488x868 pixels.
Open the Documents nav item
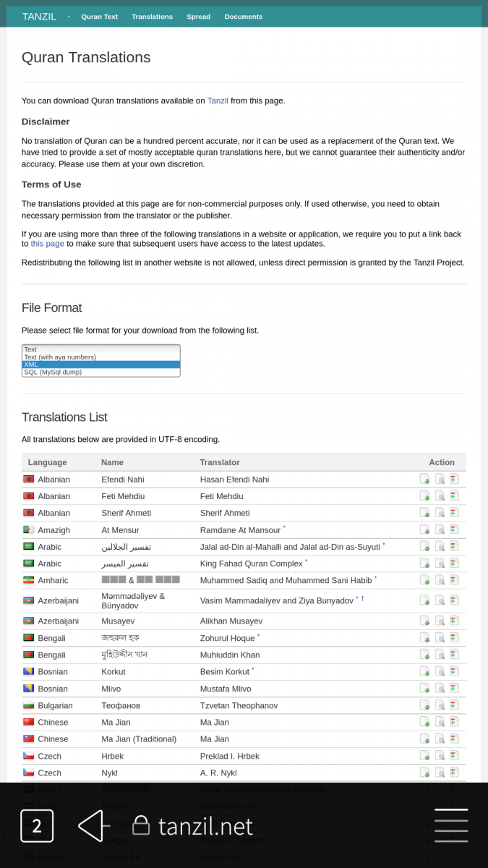(x=243, y=17)
